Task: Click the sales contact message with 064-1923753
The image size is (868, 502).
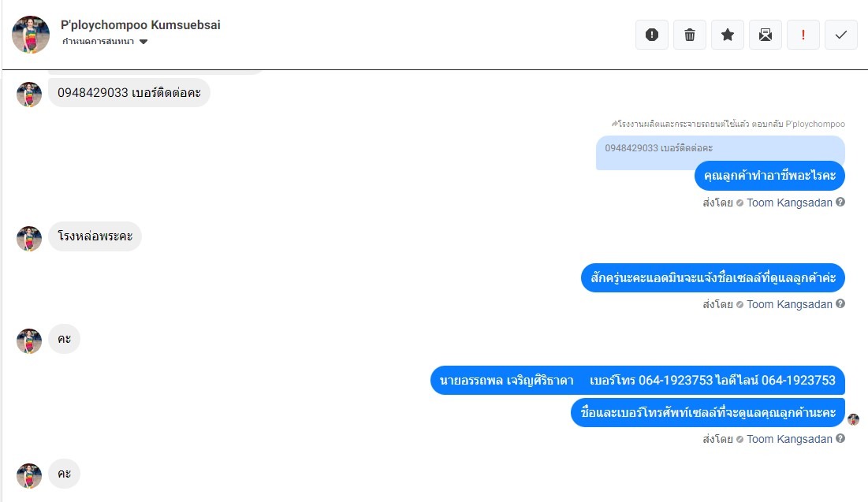Action: [x=637, y=380]
